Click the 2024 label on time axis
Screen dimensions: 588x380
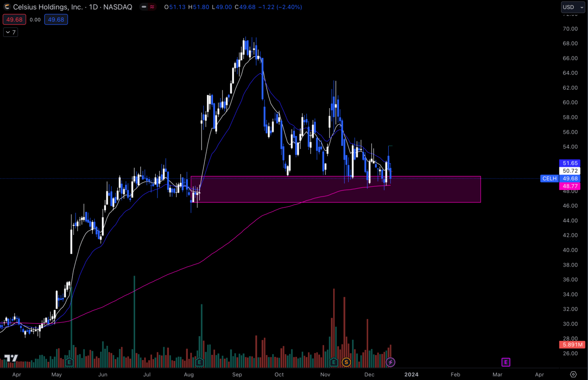[x=411, y=375]
